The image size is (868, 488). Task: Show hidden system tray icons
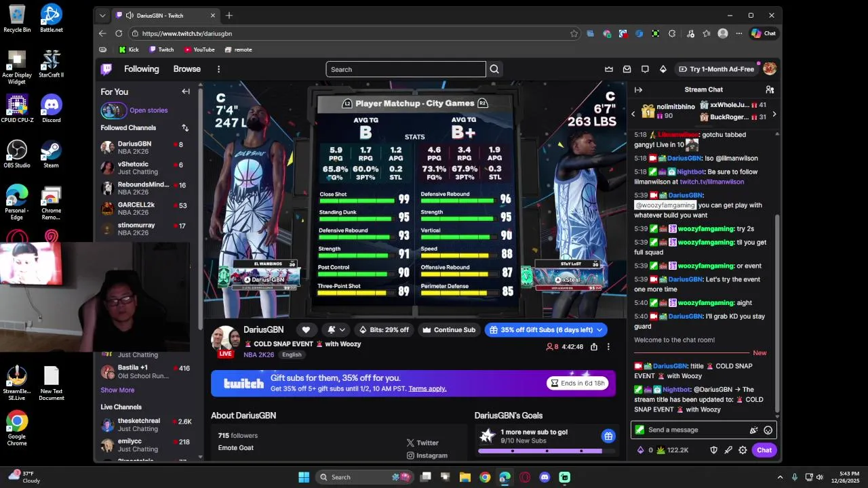(780, 477)
